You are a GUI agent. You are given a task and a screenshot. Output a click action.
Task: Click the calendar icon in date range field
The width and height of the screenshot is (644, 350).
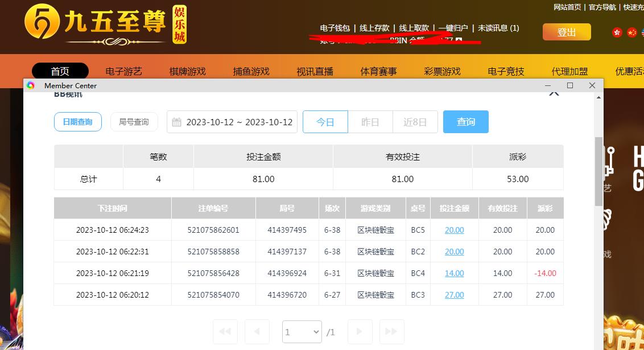click(176, 122)
